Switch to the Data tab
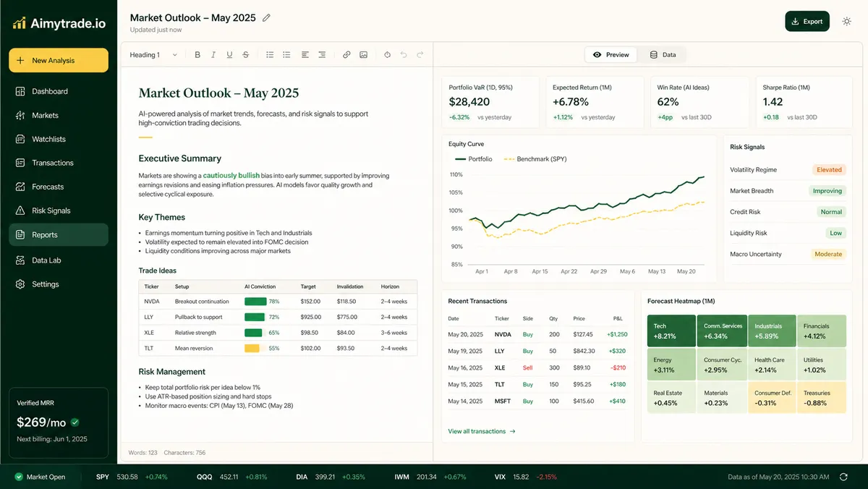The height and width of the screenshot is (489, 868). pyautogui.click(x=663, y=55)
